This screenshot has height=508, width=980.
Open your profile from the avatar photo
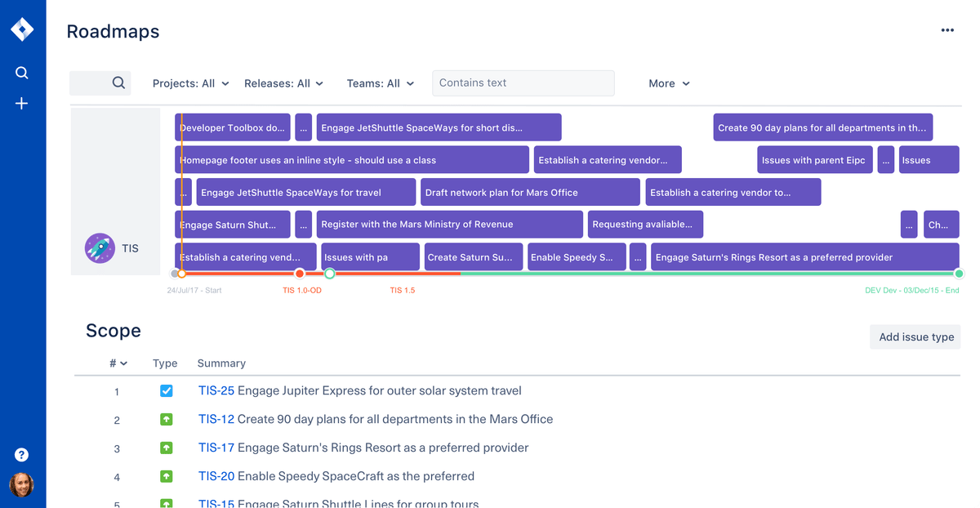(21, 484)
